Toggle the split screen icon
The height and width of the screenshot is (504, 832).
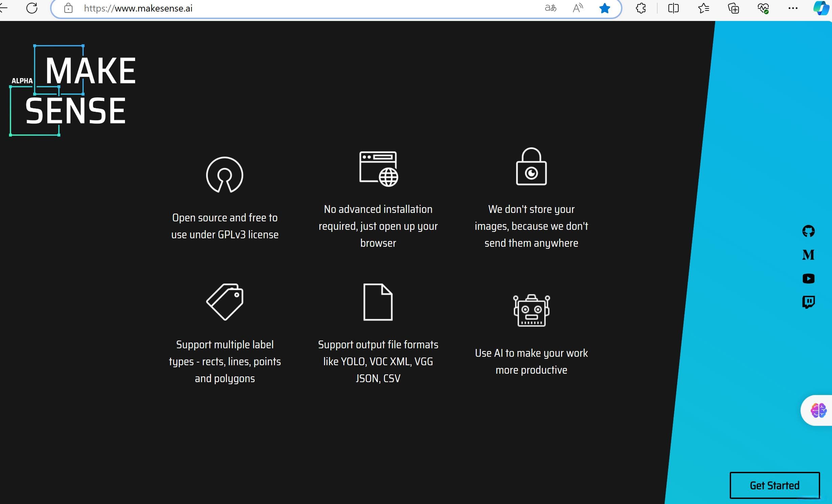[673, 8]
